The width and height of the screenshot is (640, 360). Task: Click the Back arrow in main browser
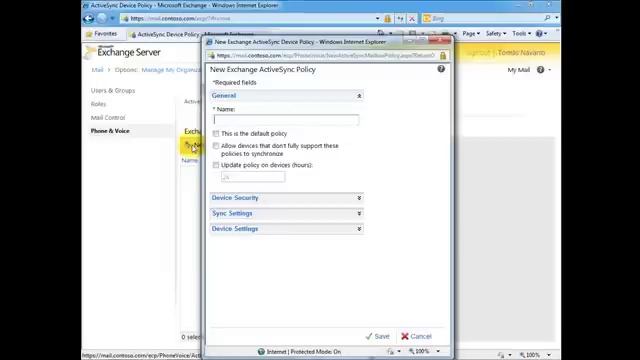pos(88,18)
